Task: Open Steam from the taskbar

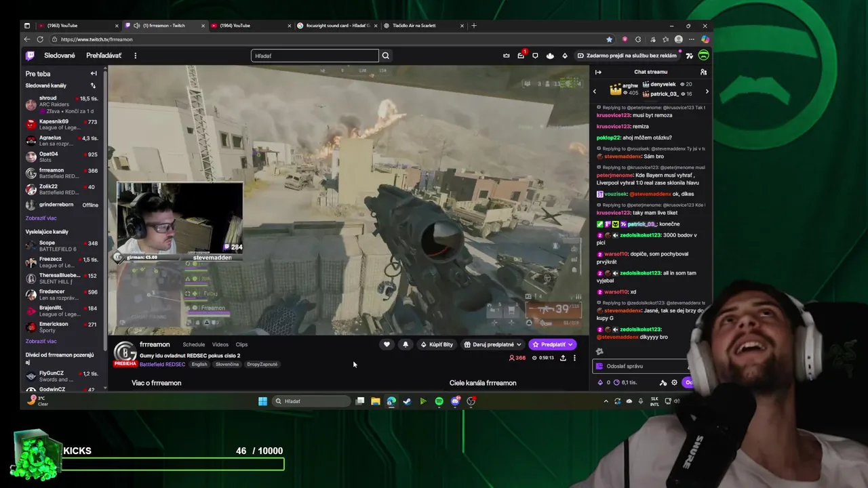Action: pos(407,401)
